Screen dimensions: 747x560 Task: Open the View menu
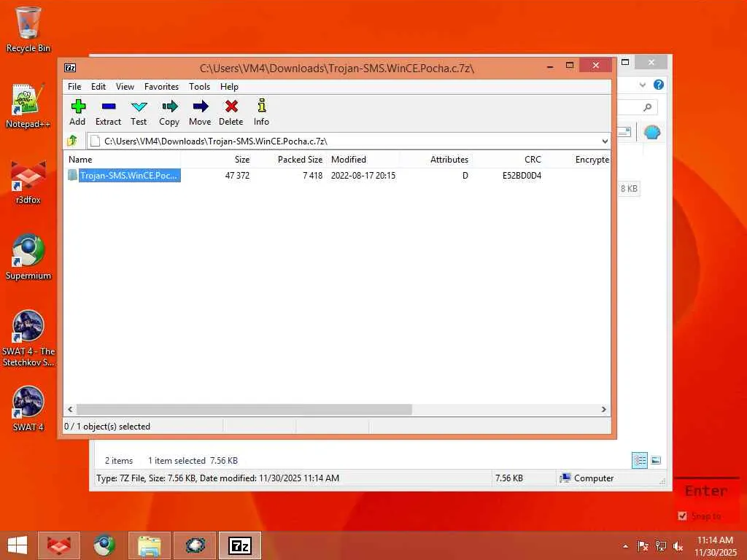125,87
